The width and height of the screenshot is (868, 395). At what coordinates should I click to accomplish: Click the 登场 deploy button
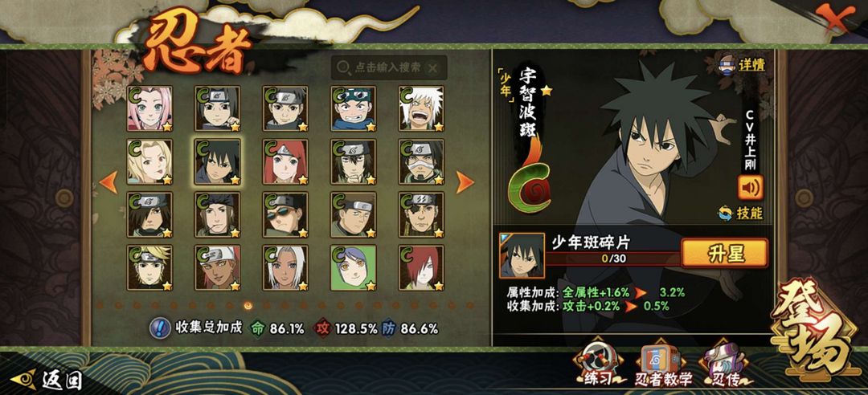point(813,329)
